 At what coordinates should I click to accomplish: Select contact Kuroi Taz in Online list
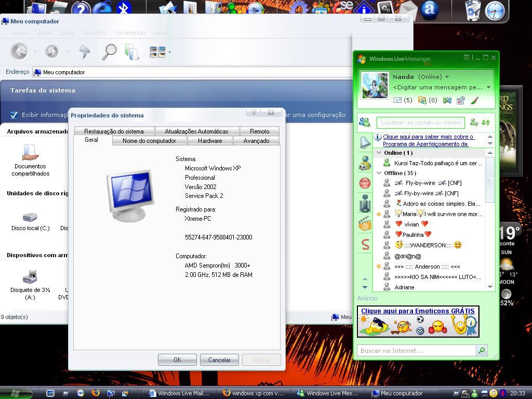pos(433,163)
